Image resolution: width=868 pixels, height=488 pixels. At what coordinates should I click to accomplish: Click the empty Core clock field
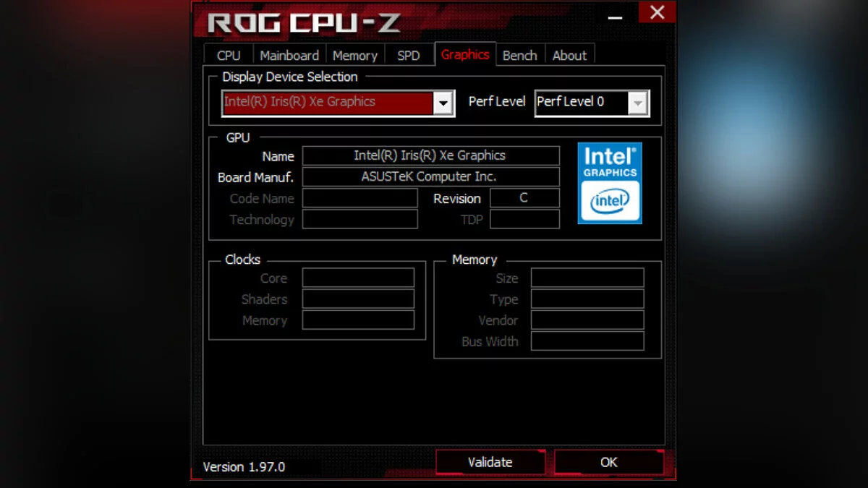358,278
